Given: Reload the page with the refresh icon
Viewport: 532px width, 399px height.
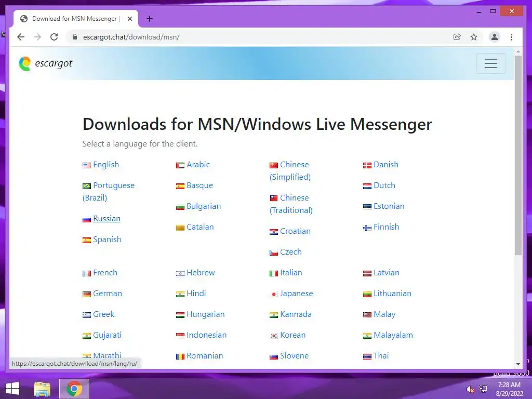Looking at the screenshot, I should click(54, 37).
